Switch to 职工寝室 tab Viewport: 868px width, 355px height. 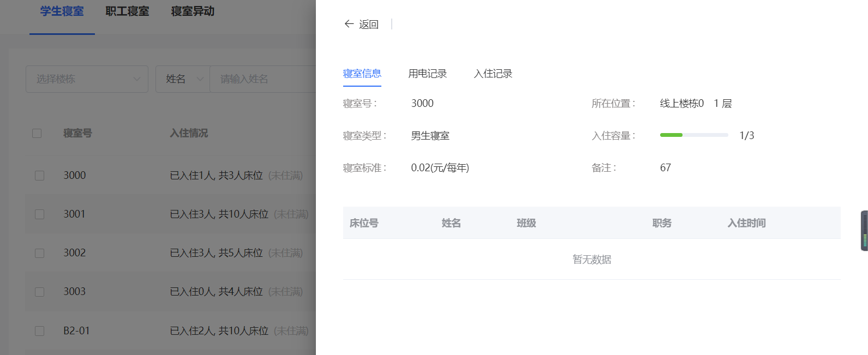127,11
